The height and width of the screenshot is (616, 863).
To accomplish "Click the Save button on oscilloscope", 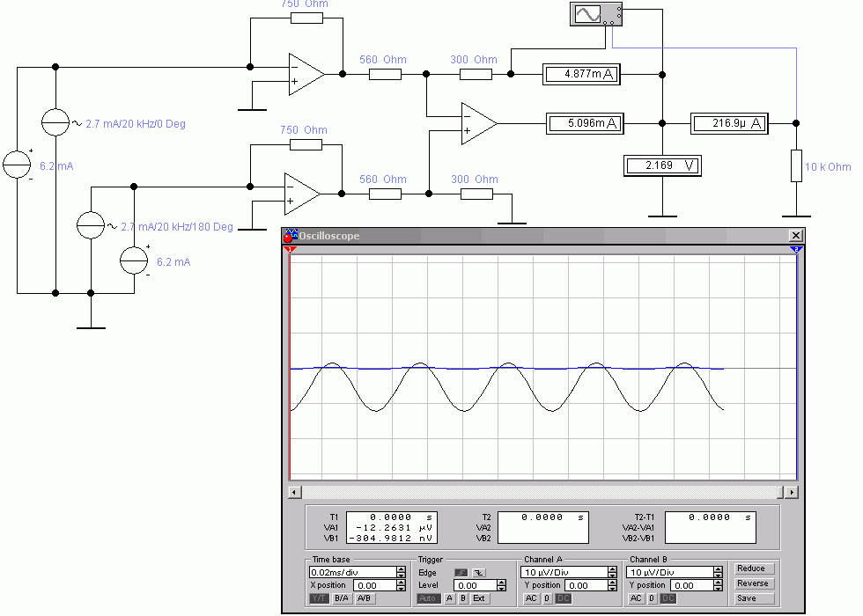I will click(x=747, y=598).
